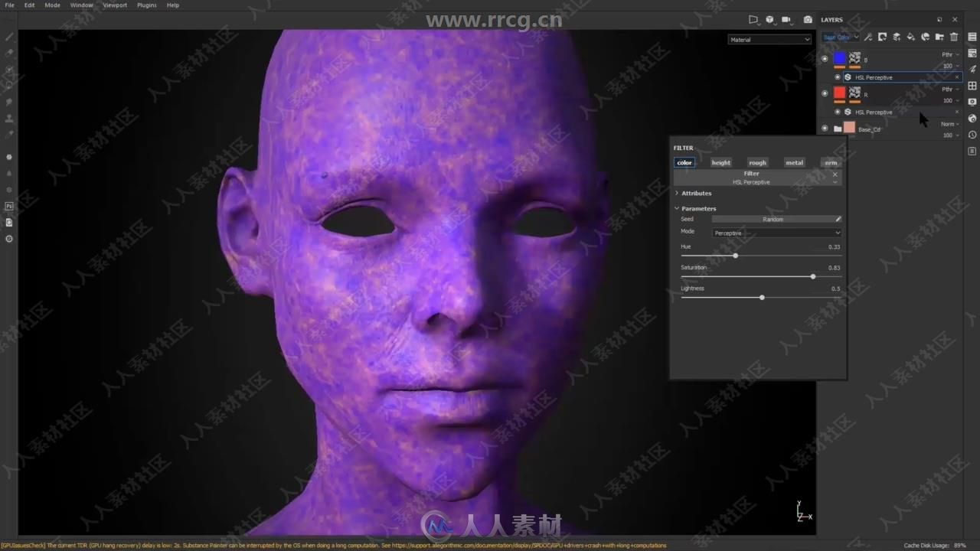The image size is (980, 551).
Task: Open the Shader Settings sphere icon
Action: coord(972,119)
